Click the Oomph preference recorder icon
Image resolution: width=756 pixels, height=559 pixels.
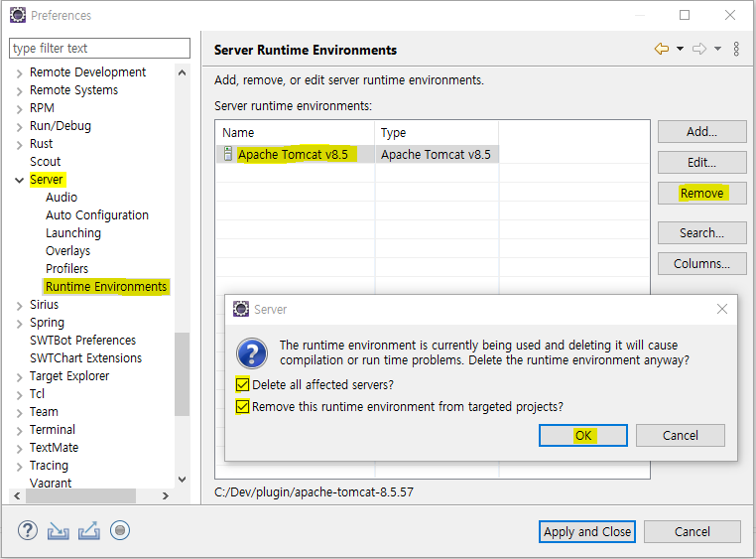[120, 530]
